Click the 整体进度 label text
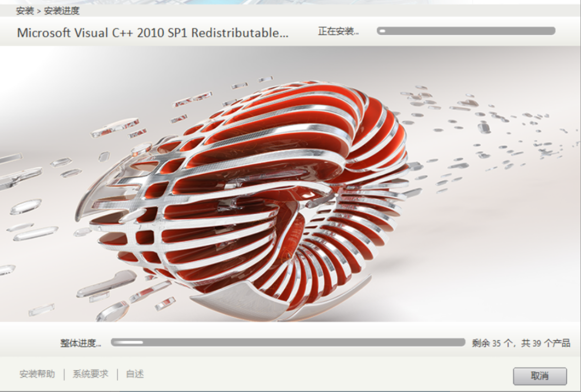The height and width of the screenshot is (392, 581). [x=80, y=344]
